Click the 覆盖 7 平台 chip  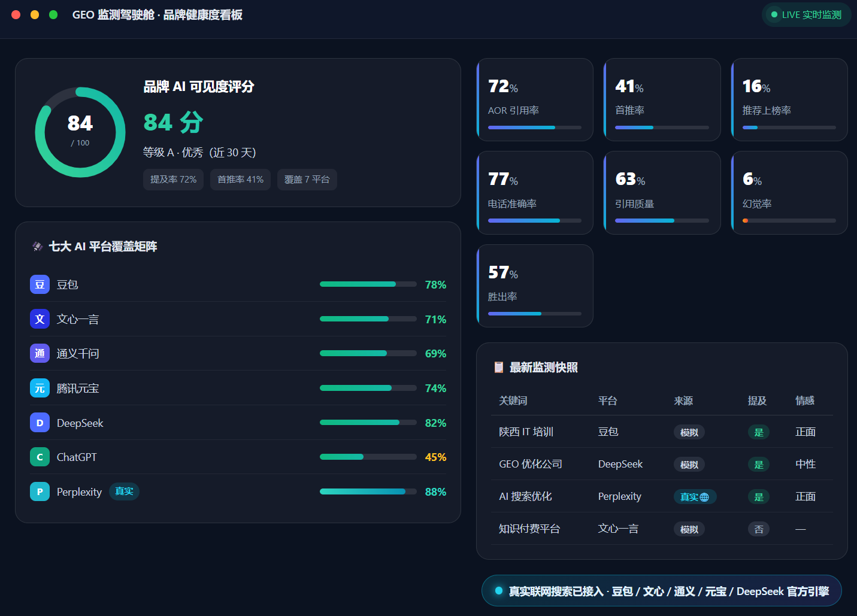pos(307,180)
